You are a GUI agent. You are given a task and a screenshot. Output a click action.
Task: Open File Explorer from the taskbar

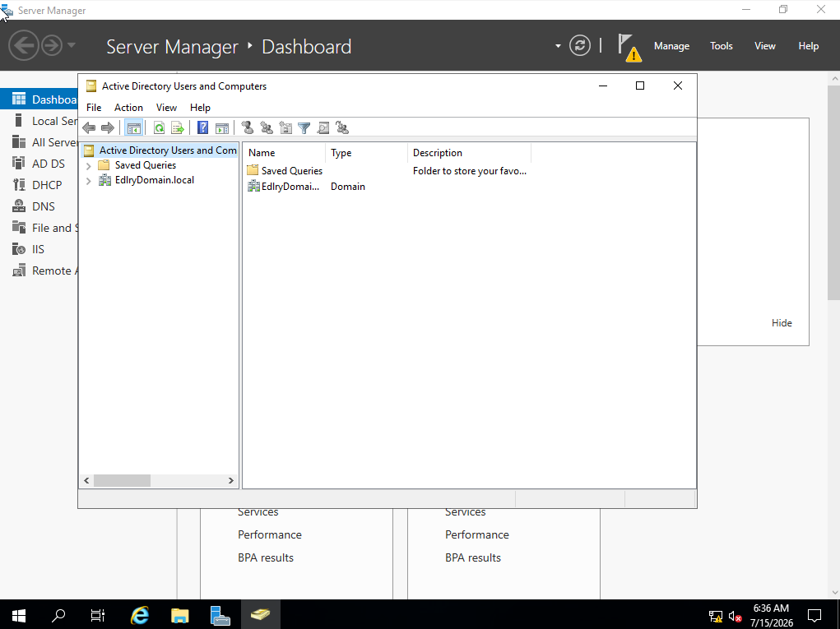pyautogui.click(x=180, y=615)
